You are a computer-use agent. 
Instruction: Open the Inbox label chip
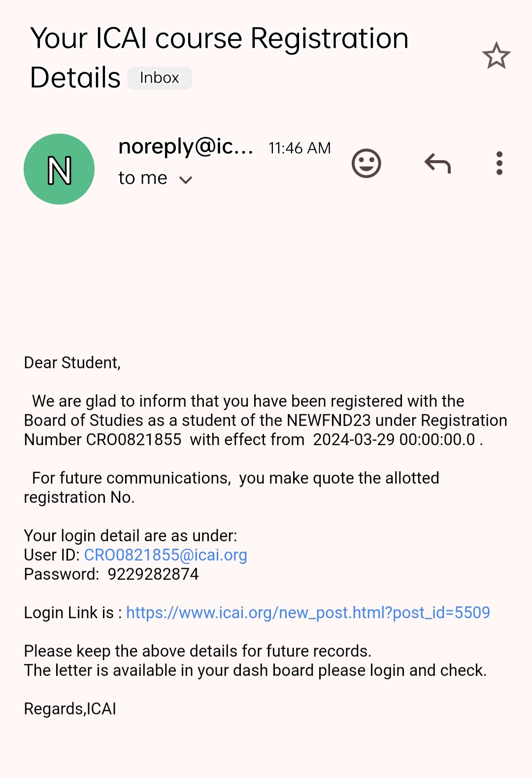coord(160,78)
